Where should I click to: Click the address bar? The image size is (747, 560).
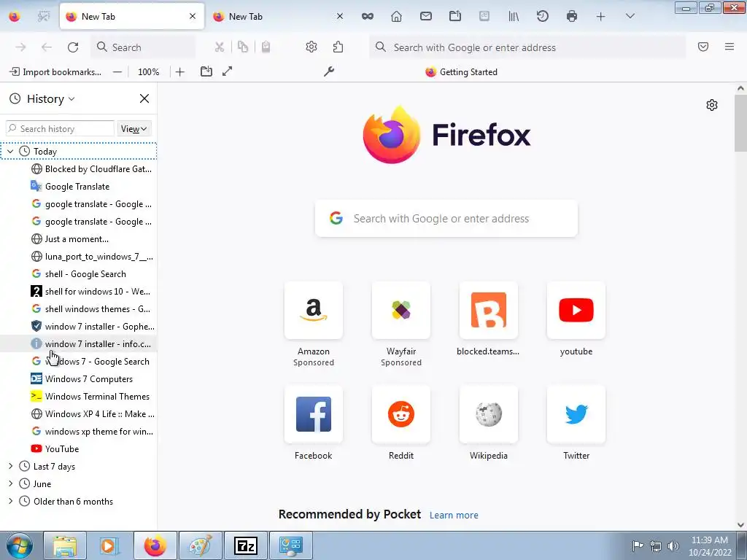tap(527, 47)
